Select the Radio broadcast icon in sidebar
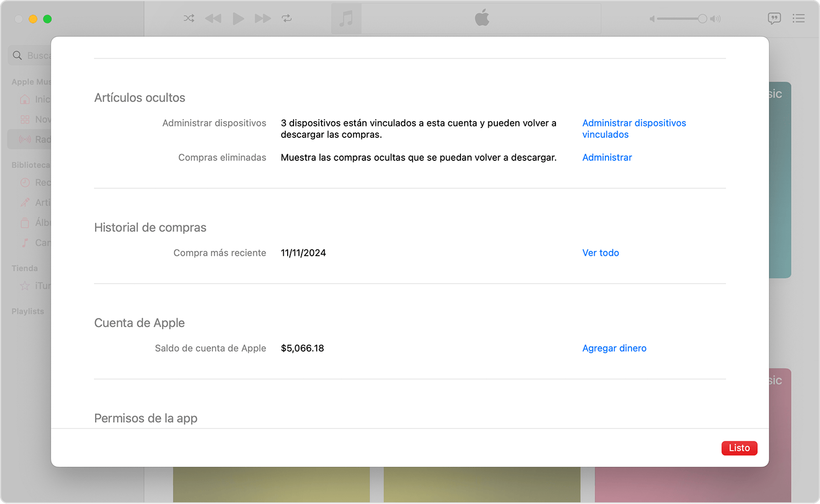Viewport: 820px width, 504px height. 25,139
